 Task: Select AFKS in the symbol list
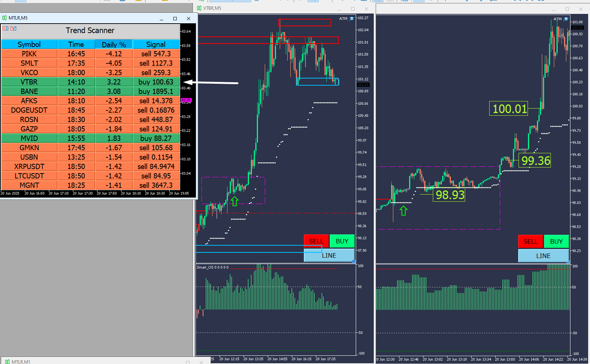pyautogui.click(x=29, y=101)
